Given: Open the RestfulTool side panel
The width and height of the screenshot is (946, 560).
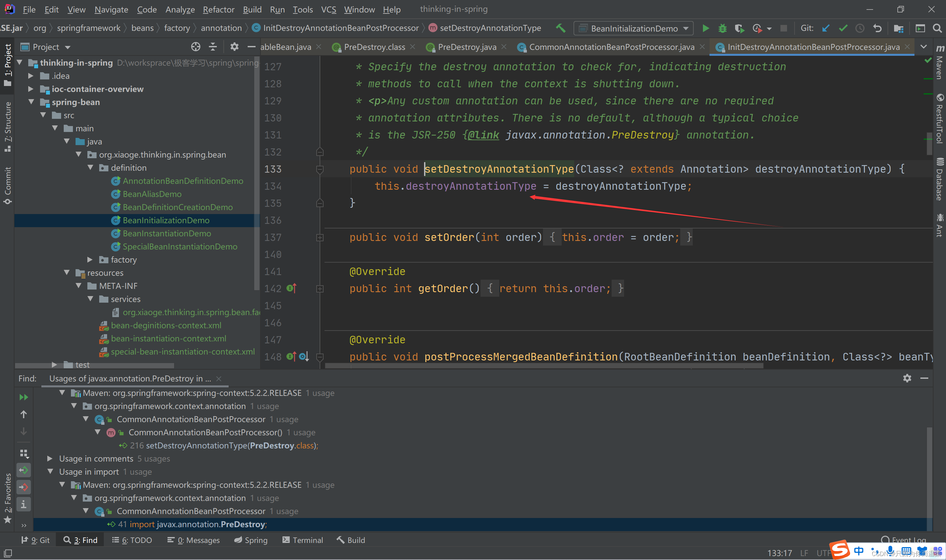Looking at the screenshot, I should click(939, 119).
